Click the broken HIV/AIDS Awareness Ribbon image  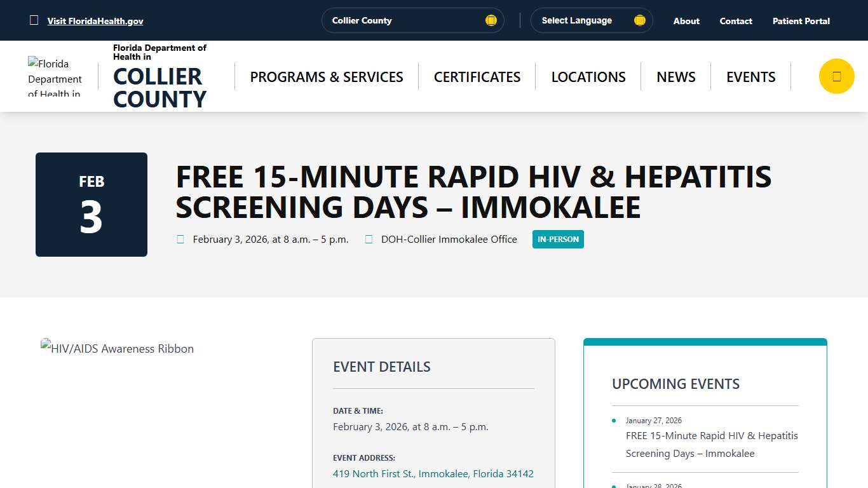coord(117,348)
